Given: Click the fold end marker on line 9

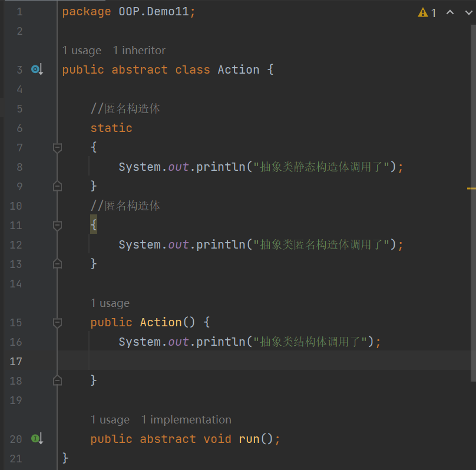Looking at the screenshot, I should tap(57, 186).
